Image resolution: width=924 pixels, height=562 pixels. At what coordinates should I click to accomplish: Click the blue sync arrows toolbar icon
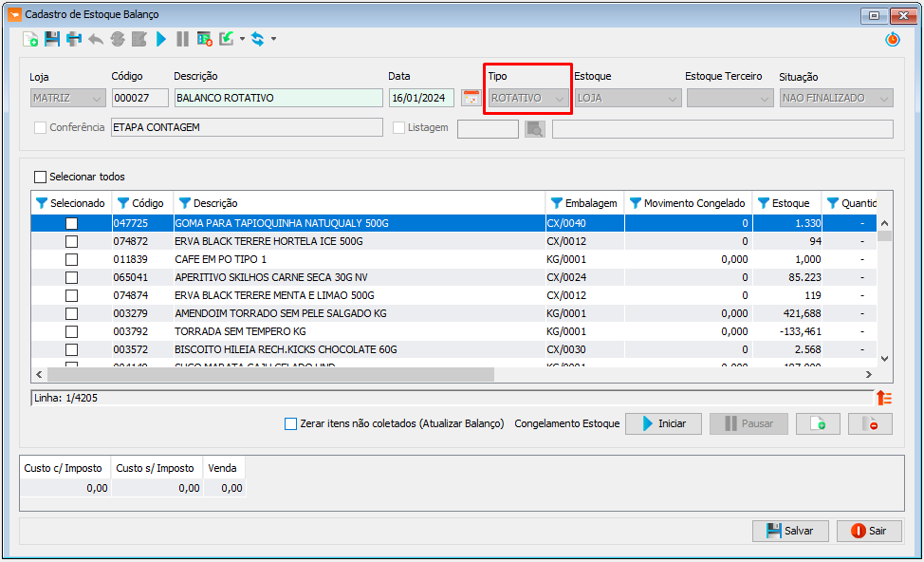pyautogui.click(x=257, y=40)
